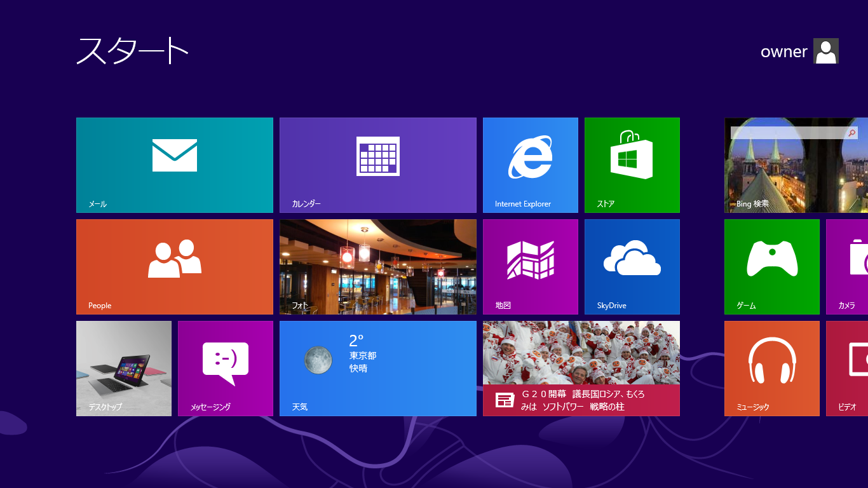Screen dimensions: 868x488
Task: Click the Internet Explorer tile label
Action: [523, 204]
